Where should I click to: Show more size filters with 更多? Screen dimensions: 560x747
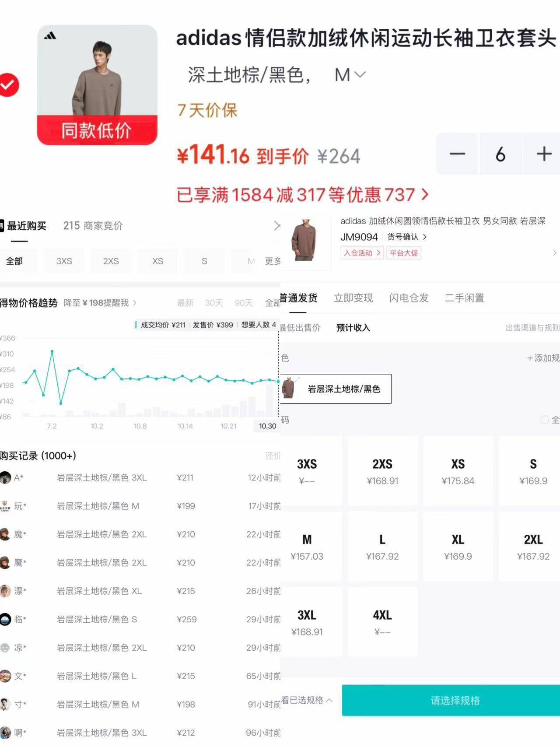point(273,261)
